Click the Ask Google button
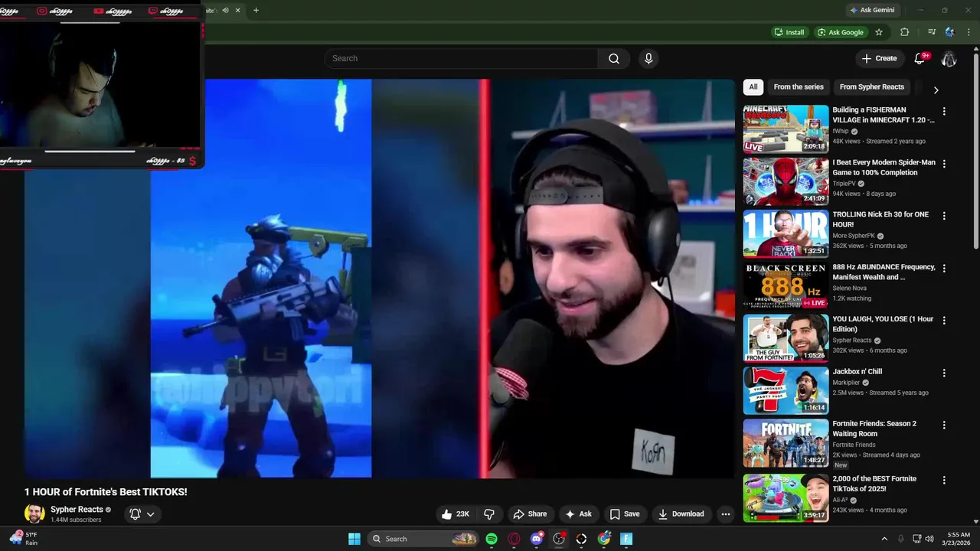 840,32
